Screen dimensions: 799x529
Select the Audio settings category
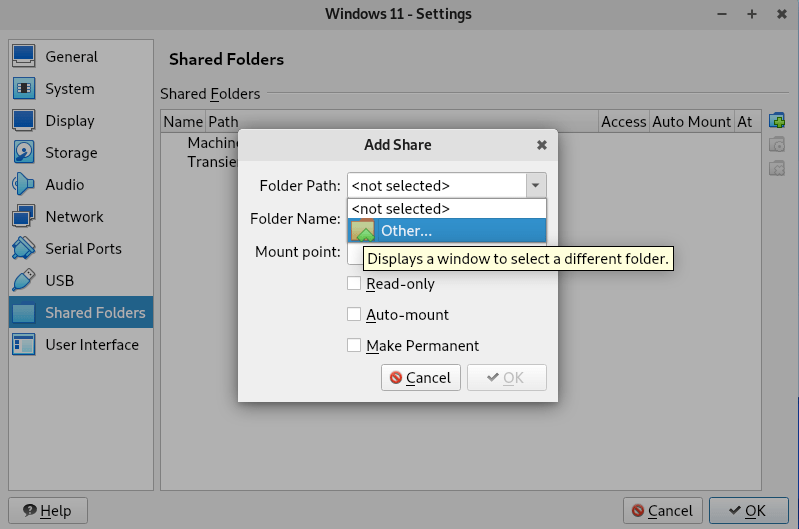coord(81,184)
